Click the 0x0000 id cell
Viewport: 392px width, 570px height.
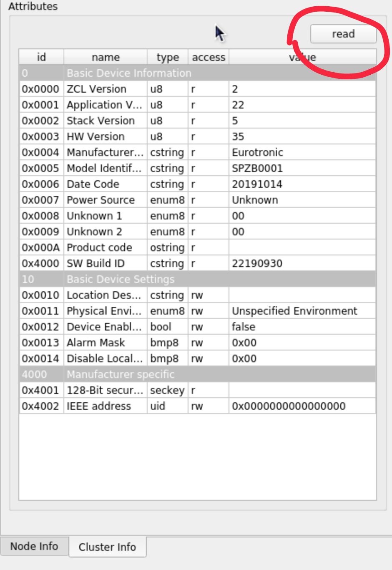tap(41, 89)
